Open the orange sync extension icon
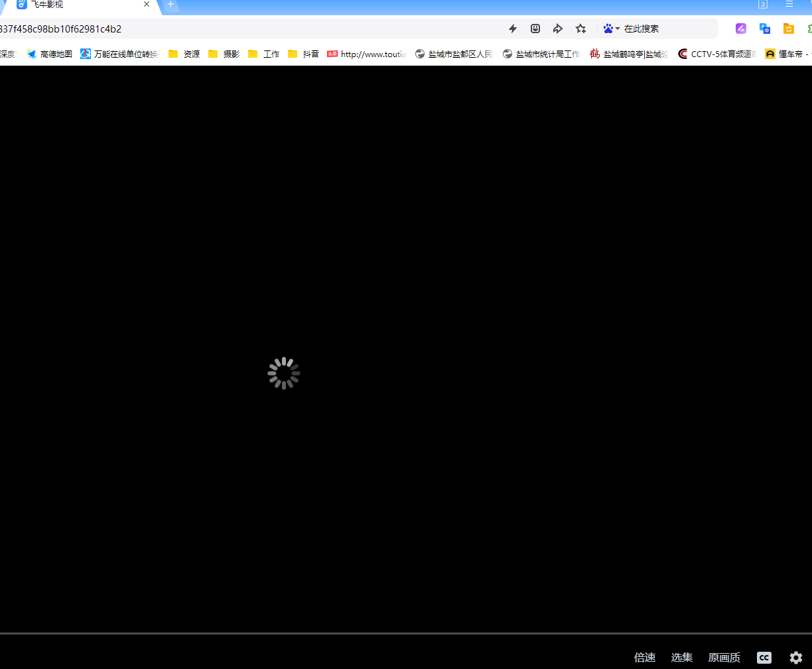The image size is (812, 669). coord(788,29)
